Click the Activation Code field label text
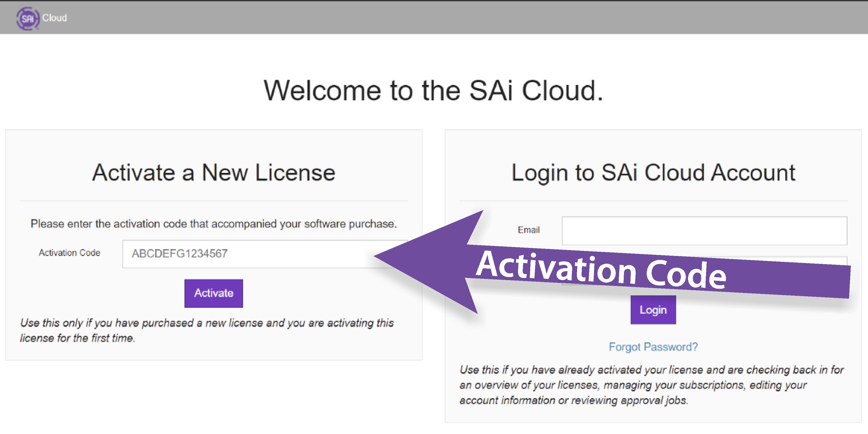Image resolution: width=868 pixels, height=434 pixels. click(x=69, y=252)
